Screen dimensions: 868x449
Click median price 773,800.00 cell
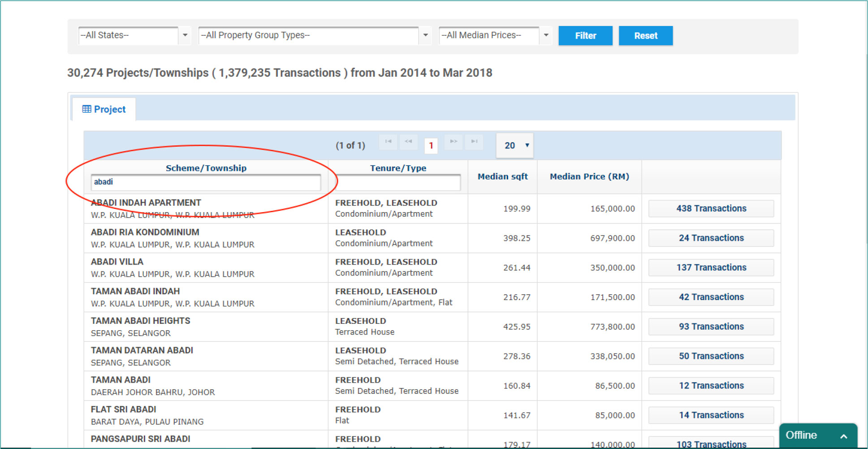point(612,327)
